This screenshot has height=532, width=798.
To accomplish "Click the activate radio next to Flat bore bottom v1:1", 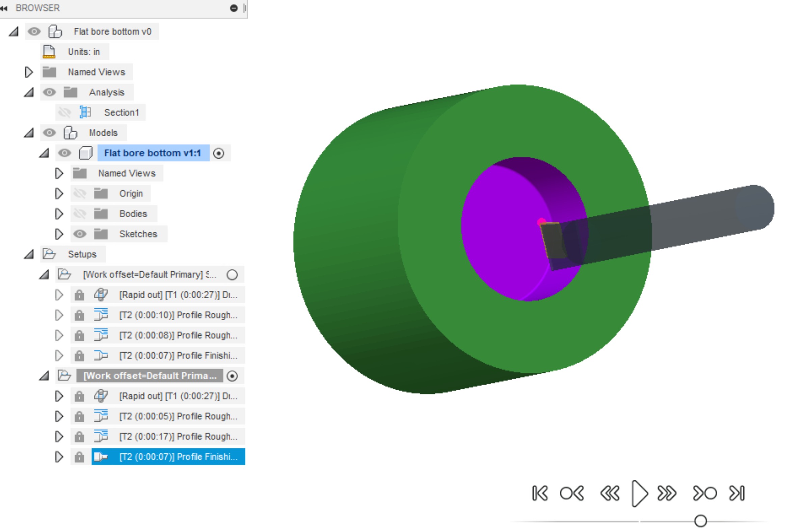I will tap(219, 153).
